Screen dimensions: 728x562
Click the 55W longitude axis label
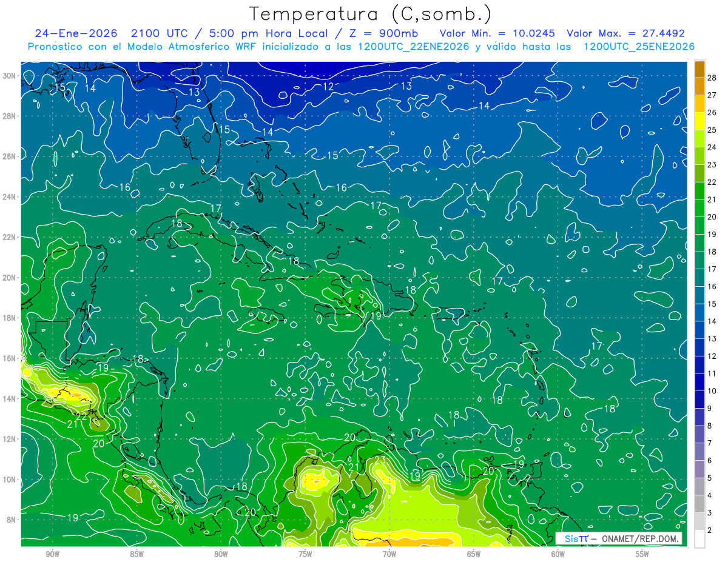[642, 554]
